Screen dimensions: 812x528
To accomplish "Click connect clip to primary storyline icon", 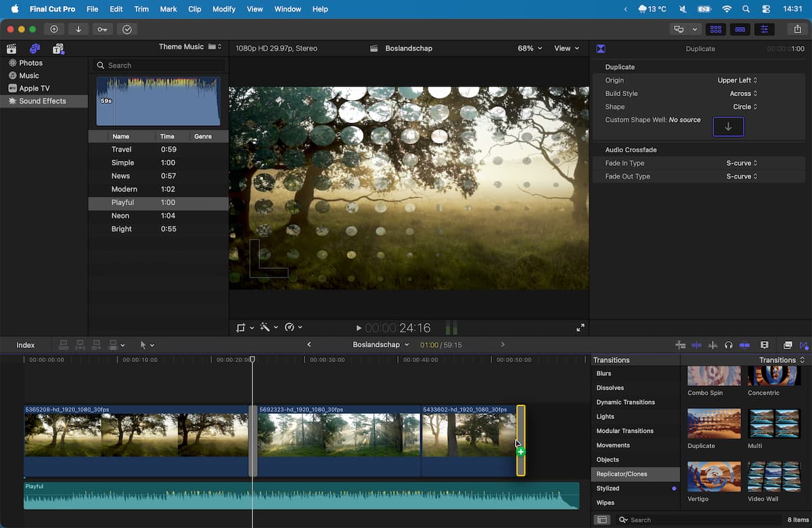I will click(64, 345).
